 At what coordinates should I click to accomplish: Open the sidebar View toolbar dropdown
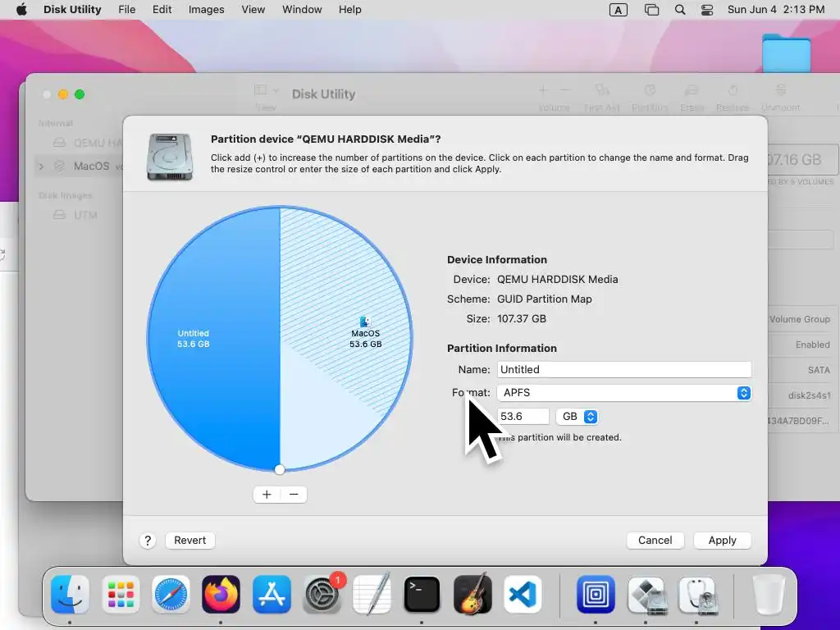tap(267, 90)
